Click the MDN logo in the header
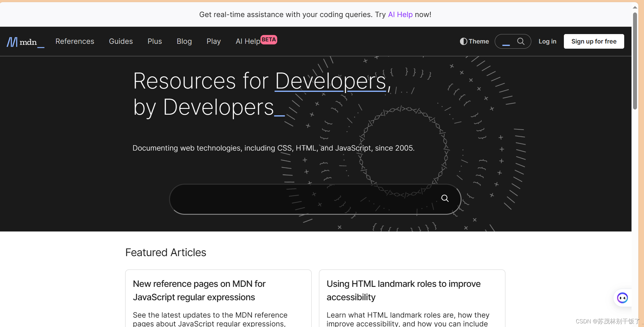 26,42
